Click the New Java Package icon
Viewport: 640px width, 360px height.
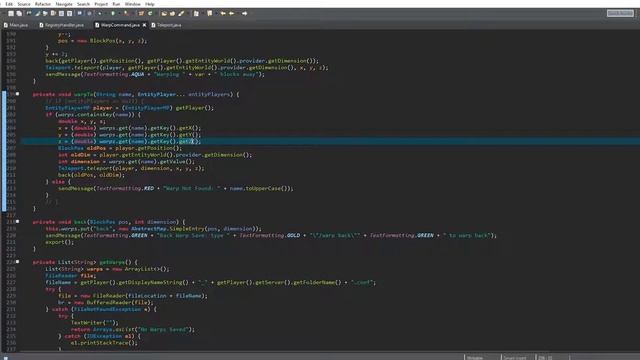(141, 13)
